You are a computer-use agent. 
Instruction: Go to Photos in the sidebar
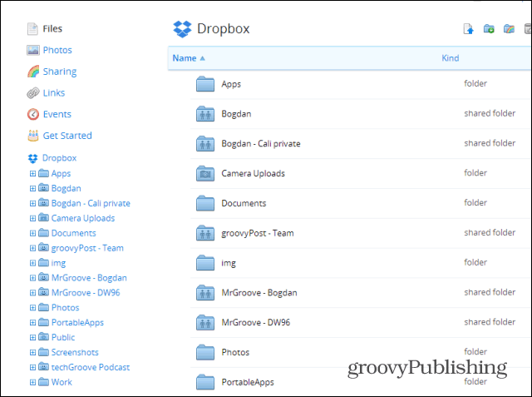57,50
